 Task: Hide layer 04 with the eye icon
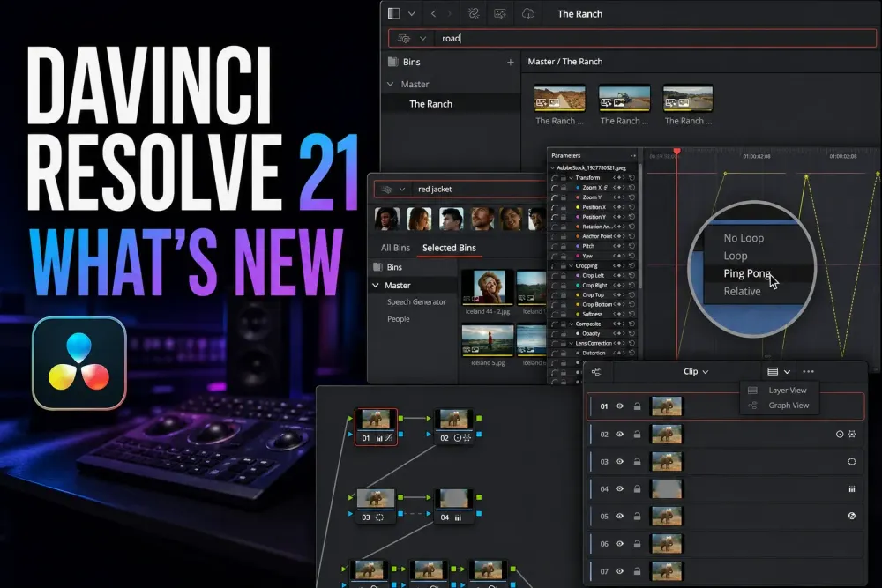[619, 489]
